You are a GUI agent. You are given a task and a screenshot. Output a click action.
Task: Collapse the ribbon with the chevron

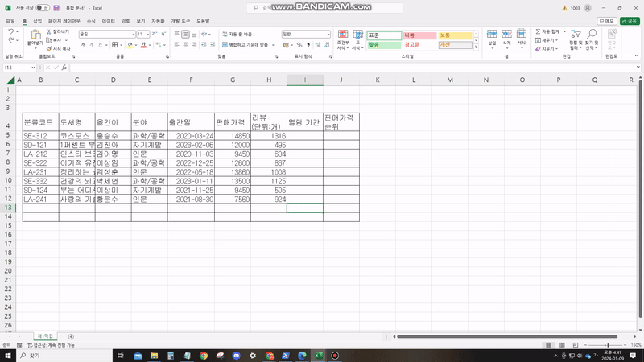[637, 56]
